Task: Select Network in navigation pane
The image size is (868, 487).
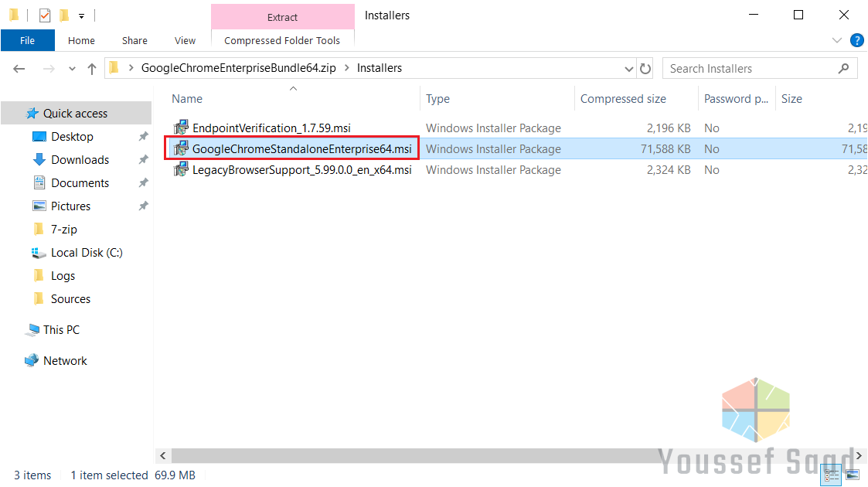Action: 65,361
